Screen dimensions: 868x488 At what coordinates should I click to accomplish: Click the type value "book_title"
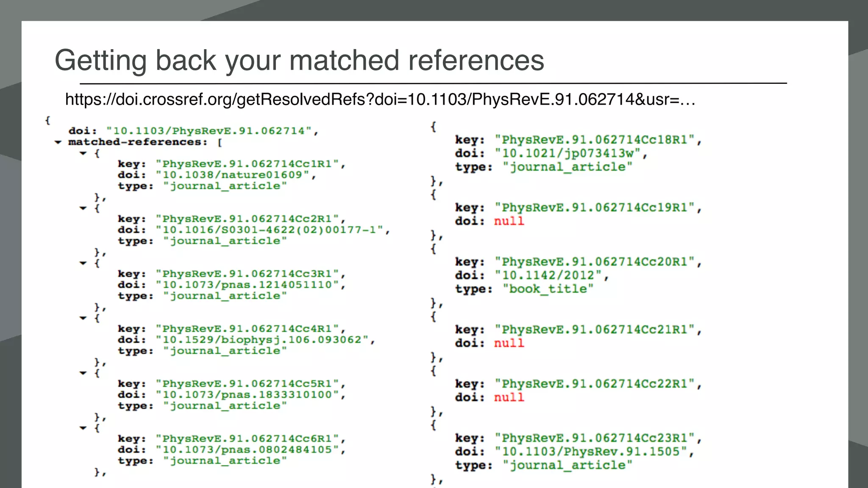(548, 289)
